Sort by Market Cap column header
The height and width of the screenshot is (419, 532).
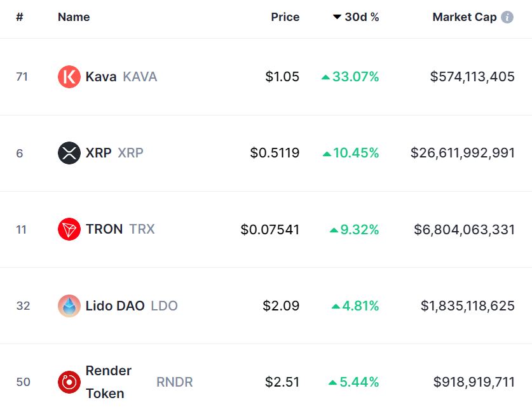[464, 17]
